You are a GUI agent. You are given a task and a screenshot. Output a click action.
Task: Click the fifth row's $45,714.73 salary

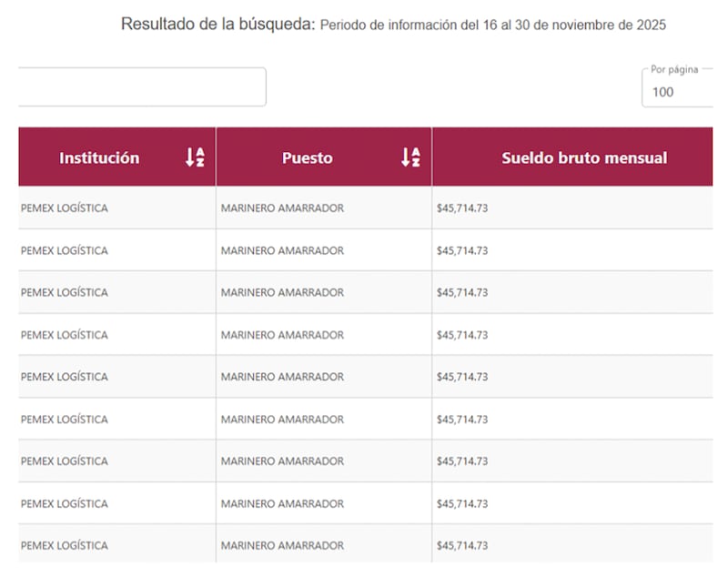coord(462,377)
